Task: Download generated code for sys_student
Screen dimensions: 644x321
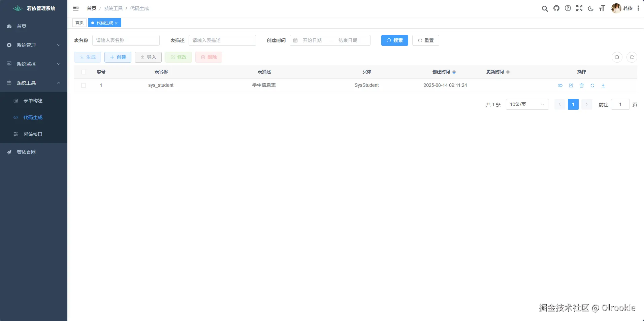Action: (604, 85)
